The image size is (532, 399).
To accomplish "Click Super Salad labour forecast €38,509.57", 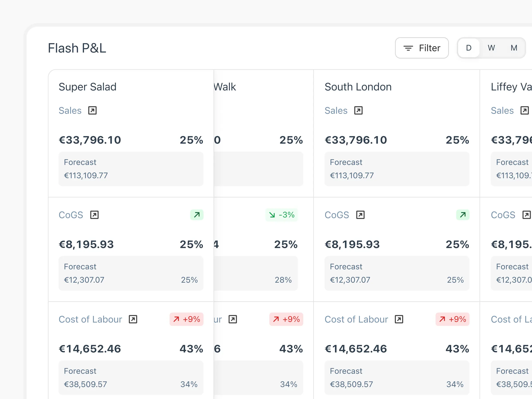I will coord(85,384).
